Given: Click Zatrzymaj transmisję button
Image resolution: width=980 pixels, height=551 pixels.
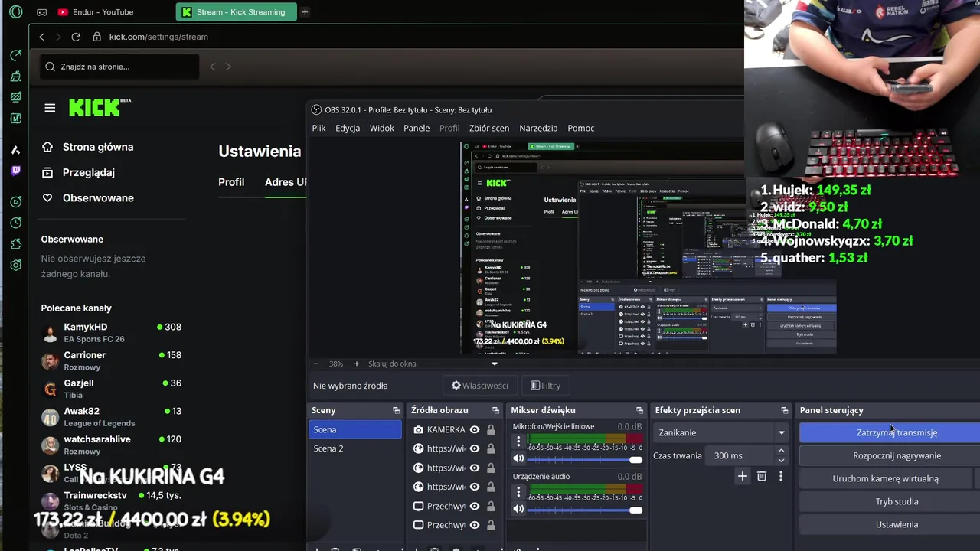Looking at the screenshot, I should [897, 432].
